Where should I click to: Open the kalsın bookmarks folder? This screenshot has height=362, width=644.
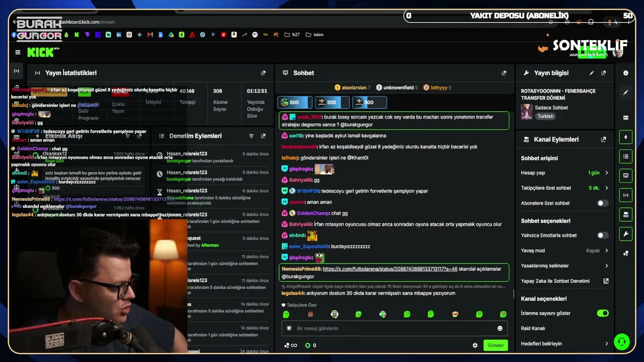[314, 35]
